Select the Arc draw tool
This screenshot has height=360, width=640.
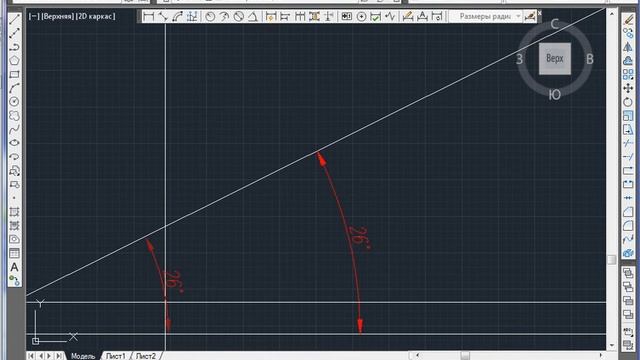(14, 88)
